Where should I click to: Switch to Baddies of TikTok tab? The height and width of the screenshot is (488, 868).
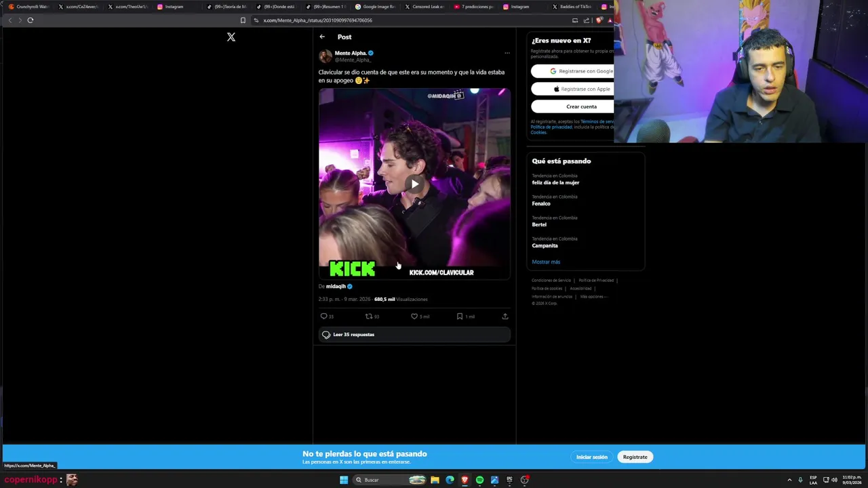(572, 7)
